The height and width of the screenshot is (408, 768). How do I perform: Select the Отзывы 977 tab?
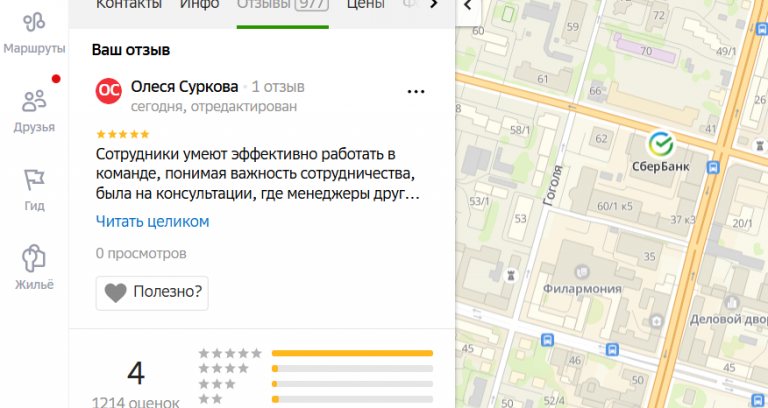point(283,4)
